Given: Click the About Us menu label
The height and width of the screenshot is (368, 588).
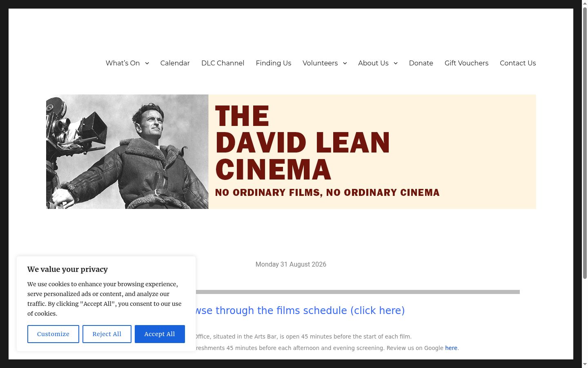Looking at the screenshot, I should (x=373, y=63).
